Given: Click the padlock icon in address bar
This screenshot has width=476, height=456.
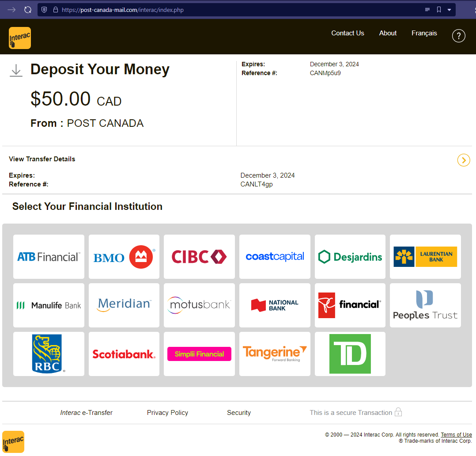Looking at the screenshot, I should [x=56, y=10].
